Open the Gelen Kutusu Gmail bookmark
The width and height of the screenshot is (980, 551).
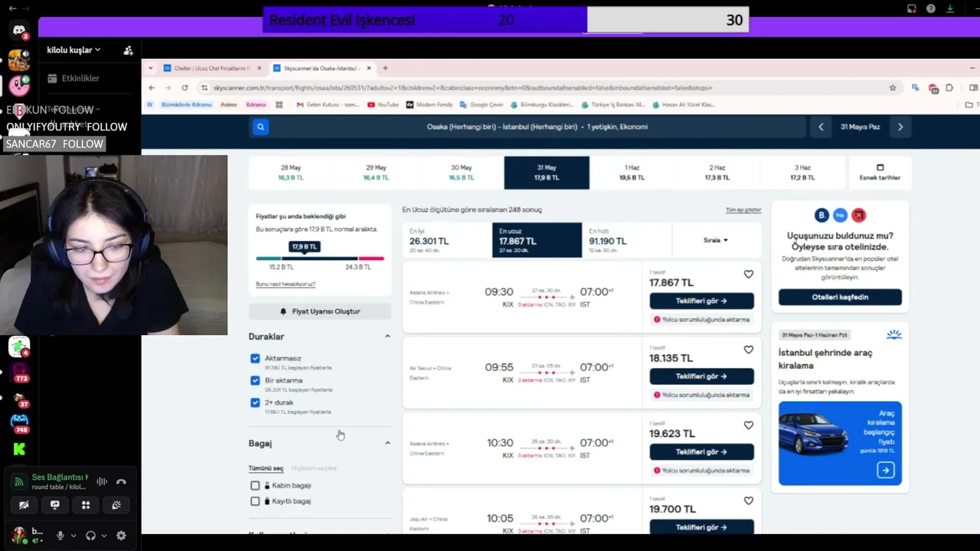coord(328,104)
